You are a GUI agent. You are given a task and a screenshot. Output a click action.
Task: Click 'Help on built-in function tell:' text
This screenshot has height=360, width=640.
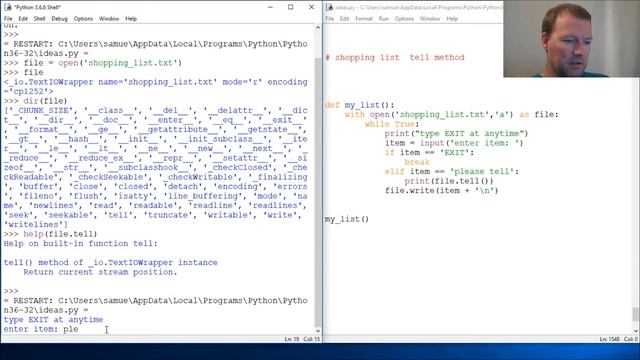[x=80, y=243]
